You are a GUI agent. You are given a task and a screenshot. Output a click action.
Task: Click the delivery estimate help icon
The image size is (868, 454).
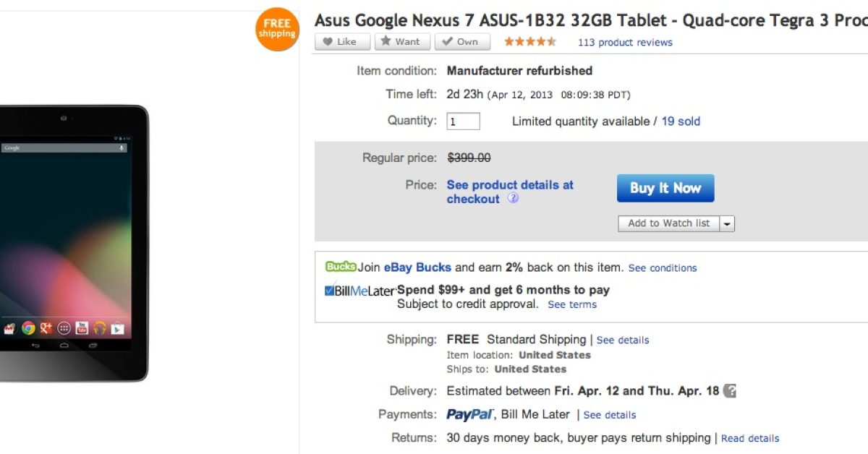coord(730,391)
